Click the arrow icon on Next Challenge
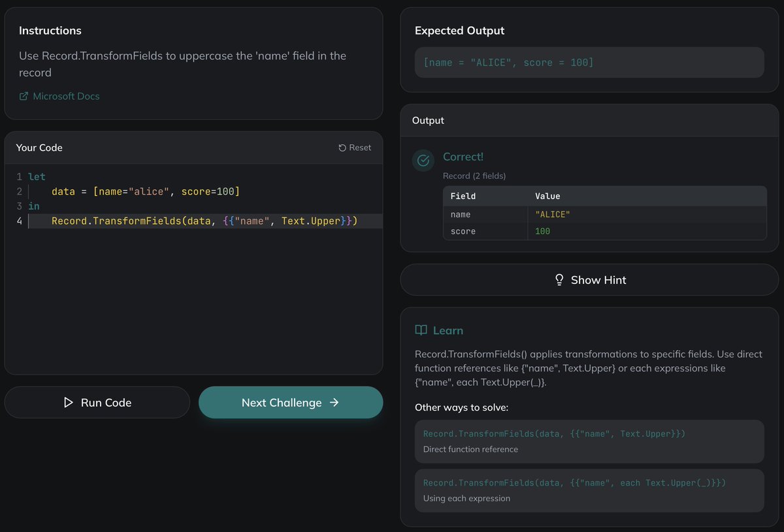The width and height of the screenshot is (784, 532). [334, 403]
